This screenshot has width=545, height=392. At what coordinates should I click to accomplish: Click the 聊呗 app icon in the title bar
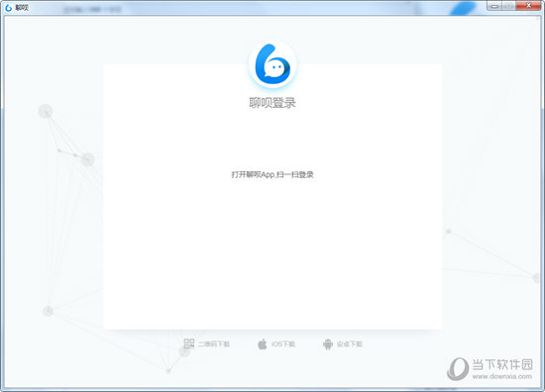tap(8, 7)
